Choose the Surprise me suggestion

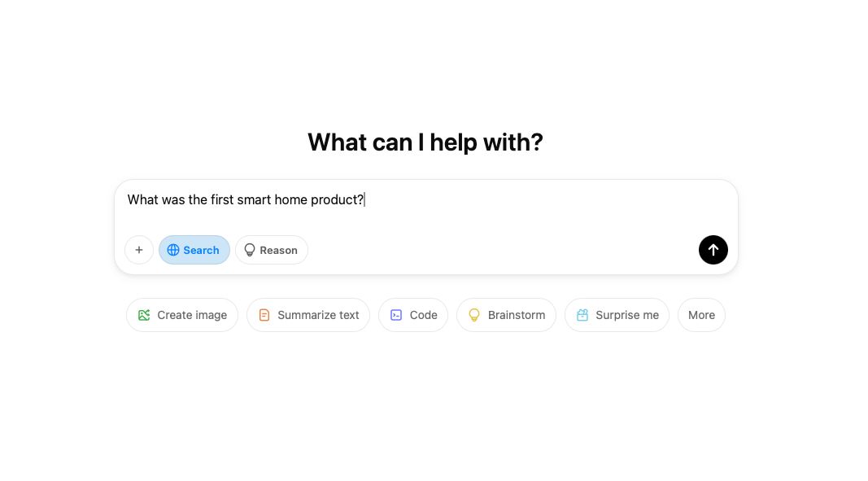[x=616, y=314]
